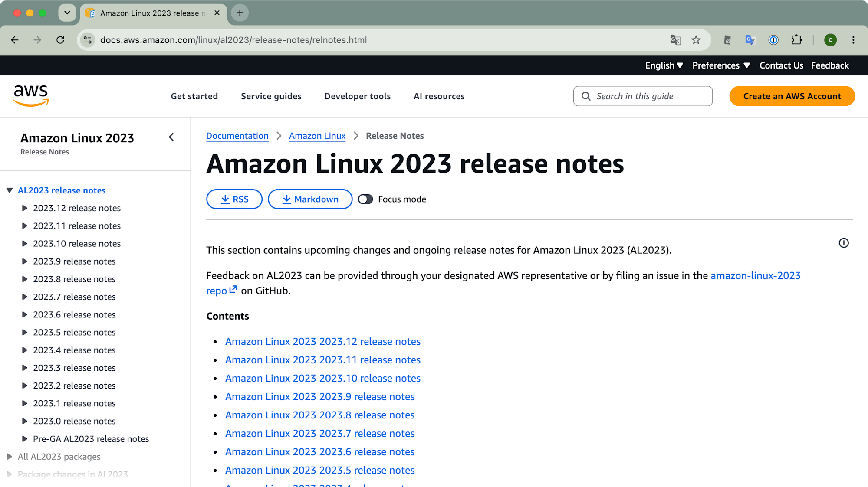Collapse the AL2023 release notes section
This screenshot has height=487, width=868.
pos(9,190)
